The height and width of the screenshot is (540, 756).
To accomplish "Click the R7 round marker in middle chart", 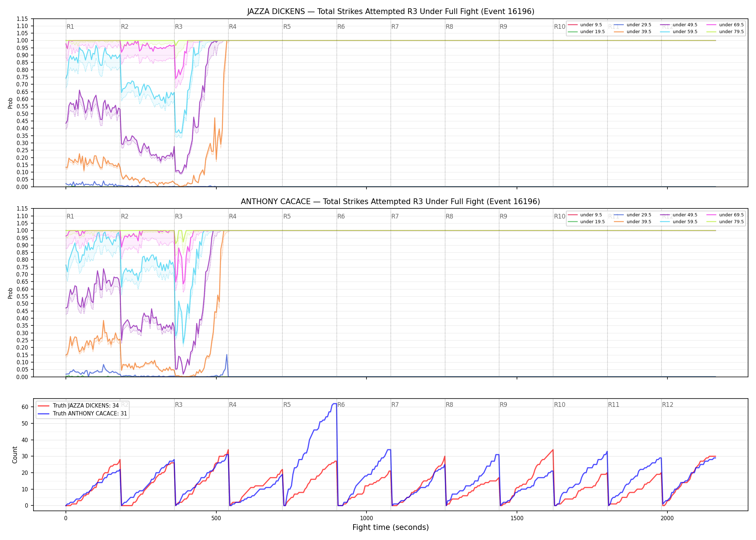I will point(395,216).
